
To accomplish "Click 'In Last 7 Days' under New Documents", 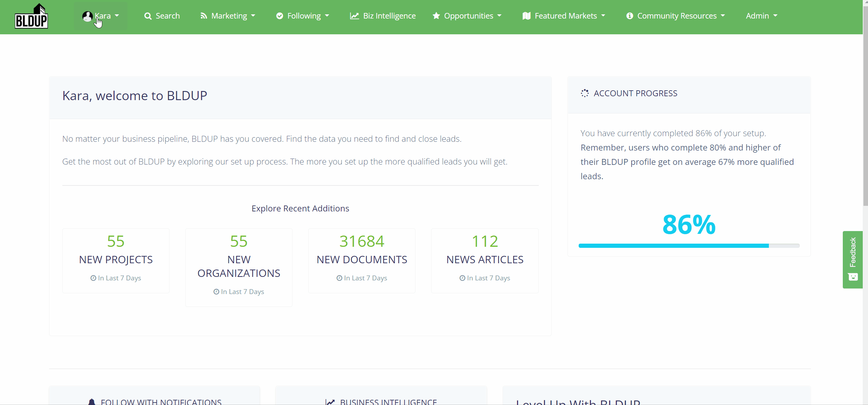I will coord(365,278).
